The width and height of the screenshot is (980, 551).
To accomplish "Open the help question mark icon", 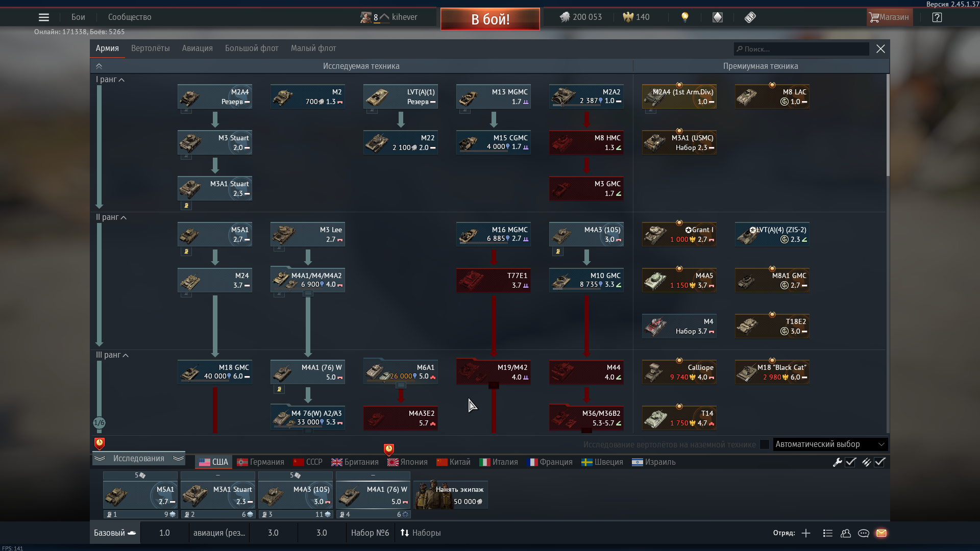I will tap(937, 17).
